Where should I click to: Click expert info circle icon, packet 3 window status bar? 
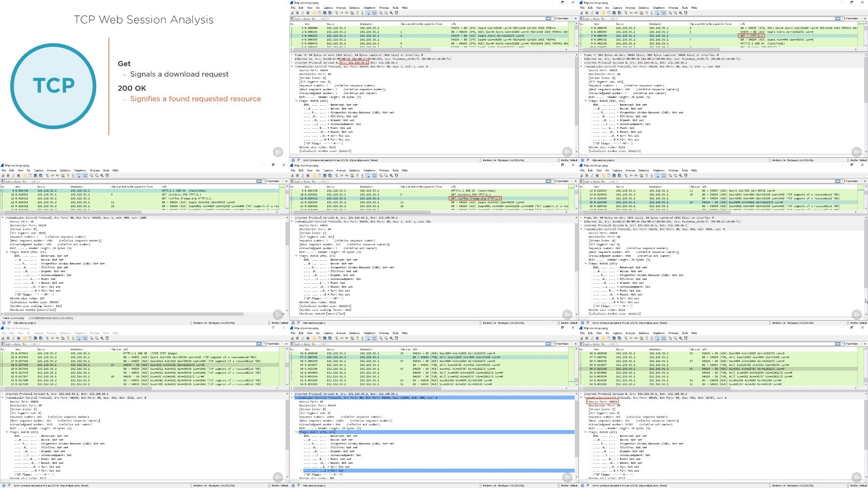click(293, 160)
